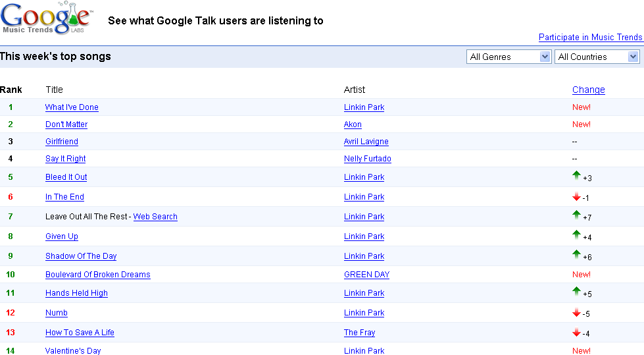644x355 pixels.
Task: Open the song In The End
Action: click(x=64, y=197)
